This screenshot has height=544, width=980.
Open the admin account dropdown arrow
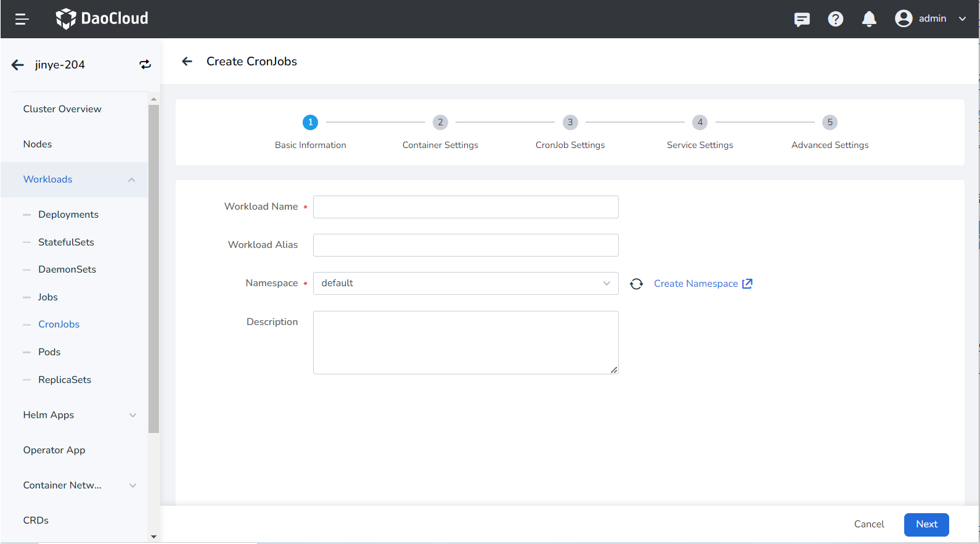tap(962, 19)
